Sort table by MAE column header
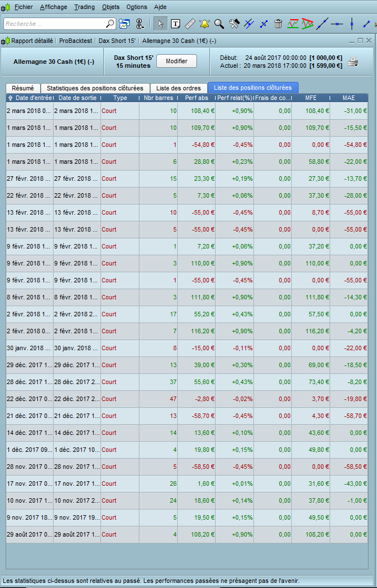This screenshot has height=588, width=377. point(349,98)
